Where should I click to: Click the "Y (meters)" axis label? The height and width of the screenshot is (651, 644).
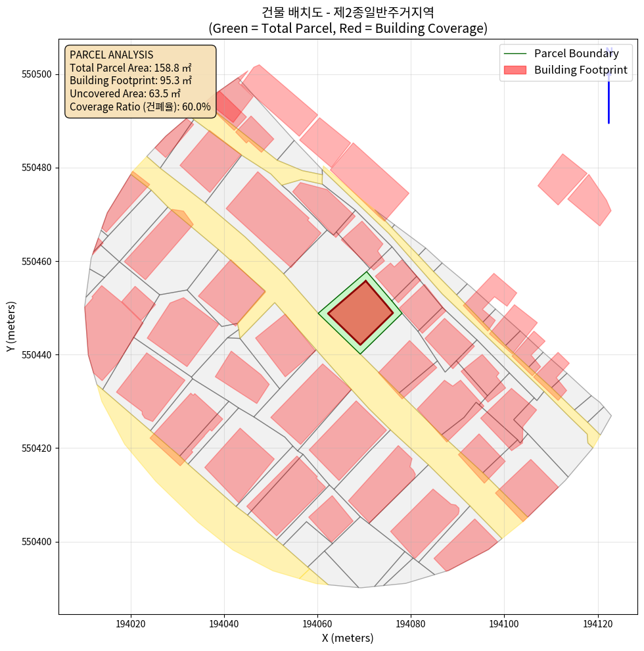pos(11,326)
